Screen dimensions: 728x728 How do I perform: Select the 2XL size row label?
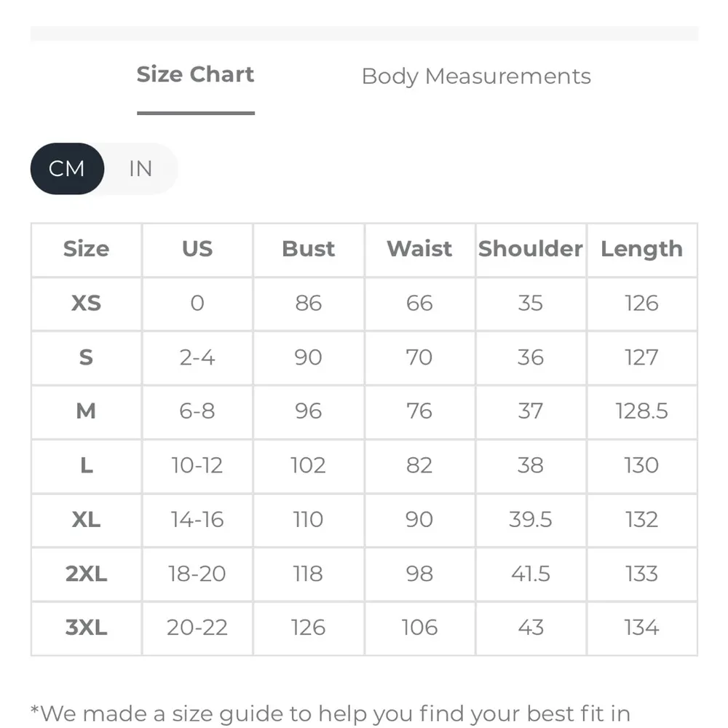(86, 574)
